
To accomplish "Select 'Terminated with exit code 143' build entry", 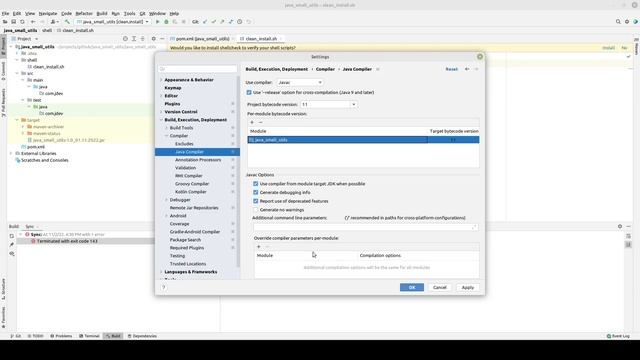I will pyautogui.click(x=67, y=241).
